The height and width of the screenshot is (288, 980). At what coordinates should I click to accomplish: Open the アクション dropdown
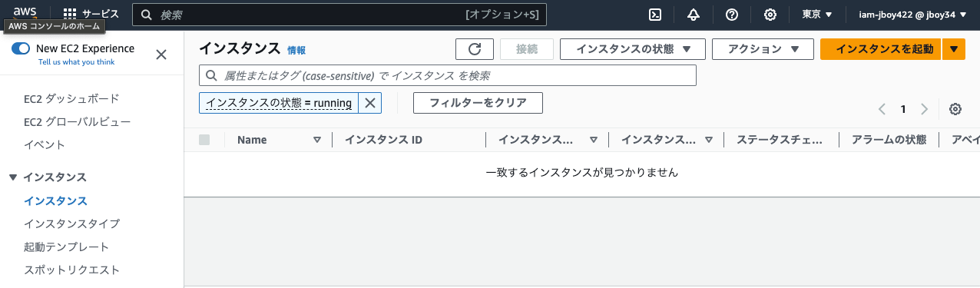point(763,49)
